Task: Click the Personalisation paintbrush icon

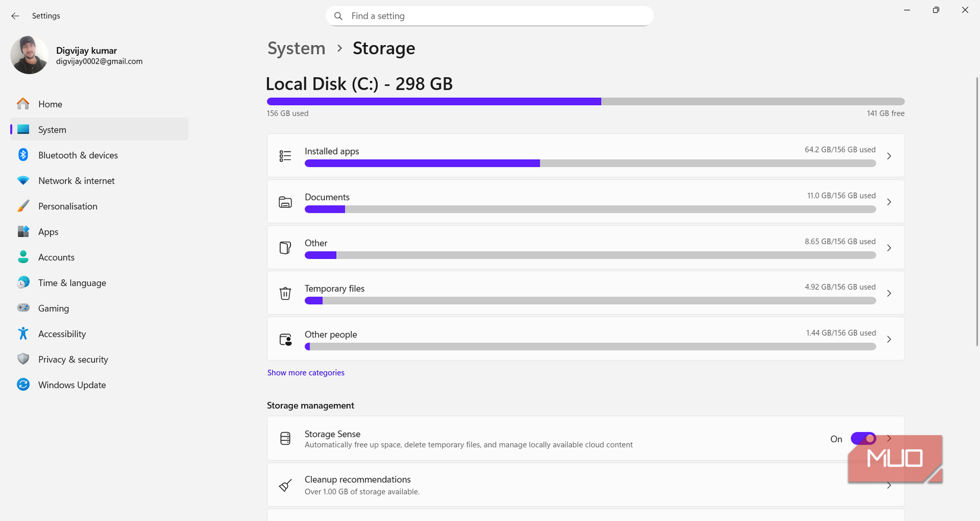Action: coord(23,206)
